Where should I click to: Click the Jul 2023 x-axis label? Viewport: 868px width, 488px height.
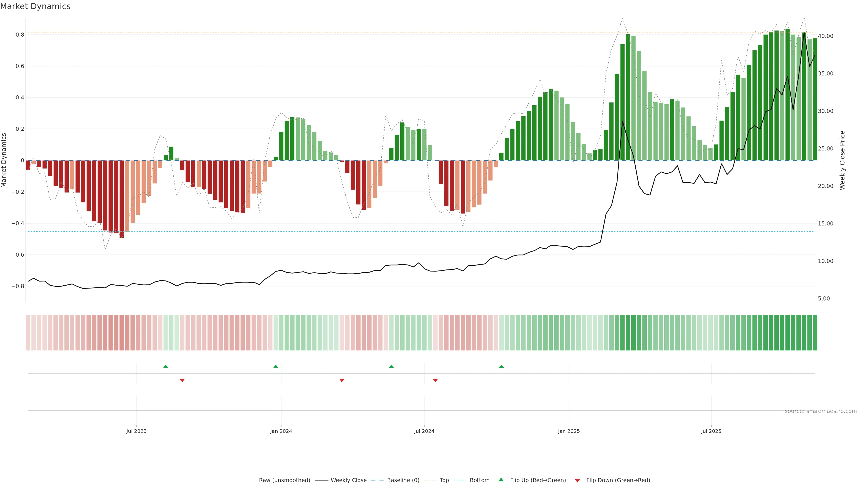click(x=137, y=431)
